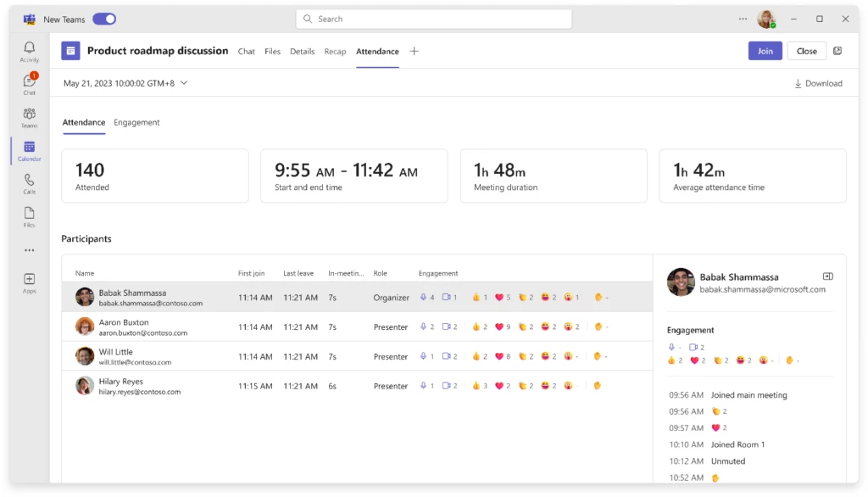This screenshot has width=868, height=497.
Task: Click inside the Search field
Action: click(432, 18)
